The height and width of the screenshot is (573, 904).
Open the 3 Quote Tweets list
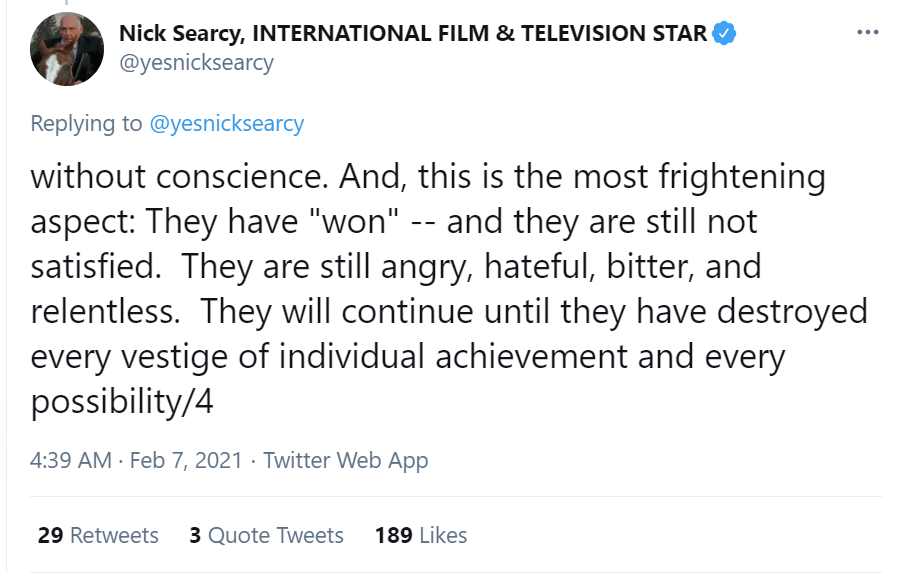pos(266,535)
